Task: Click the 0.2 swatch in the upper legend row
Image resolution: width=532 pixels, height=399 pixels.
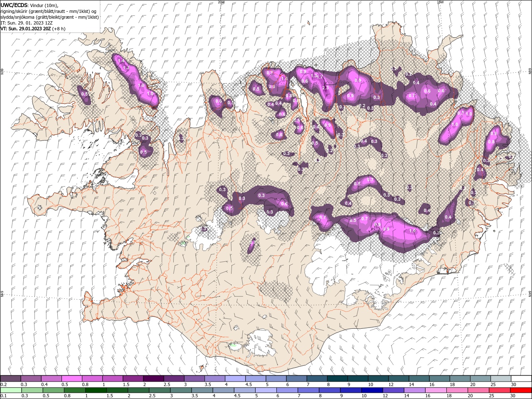Action: (10, 379)
